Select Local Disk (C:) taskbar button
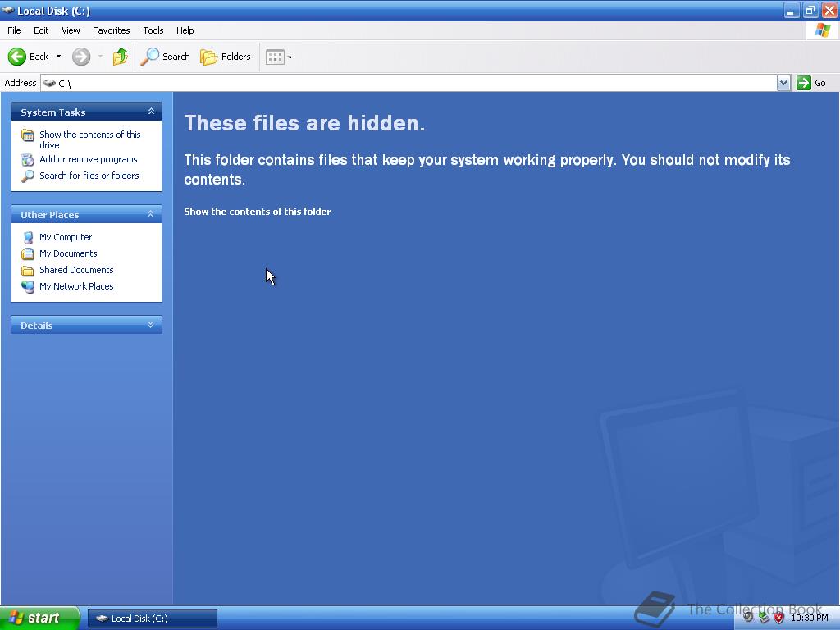 pos(153,619)
